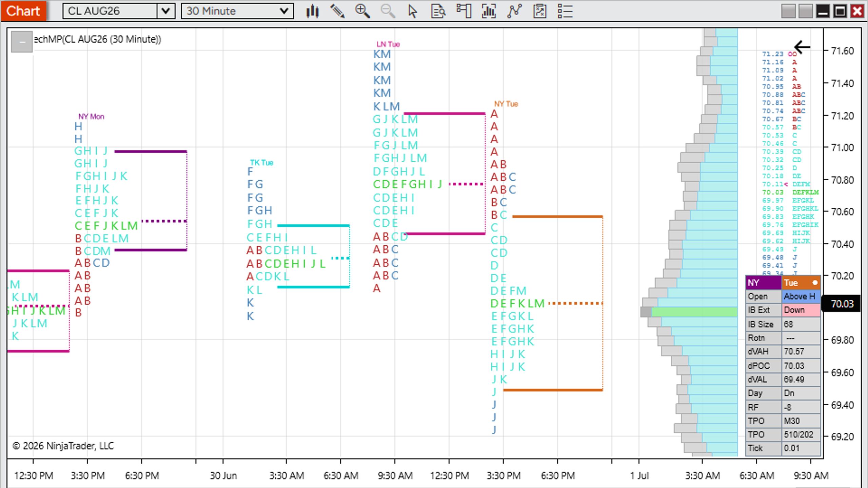Click the 30 Jun date on time axis
The height and width of the screenshot is (488, 868).
point(223,476)
